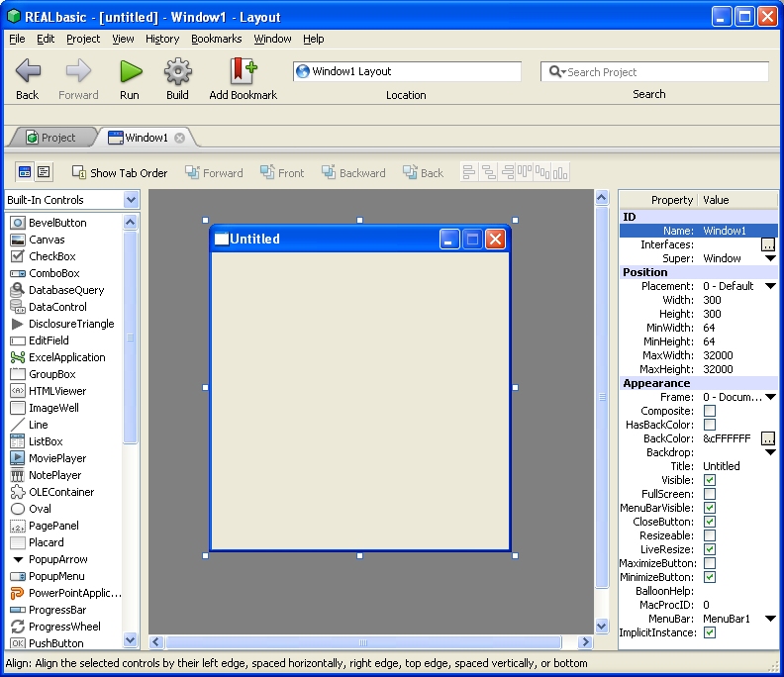Toggle the MinimizeButton checkbox
The width and height of the screenshot is (784, 677).
coord(710,577)
